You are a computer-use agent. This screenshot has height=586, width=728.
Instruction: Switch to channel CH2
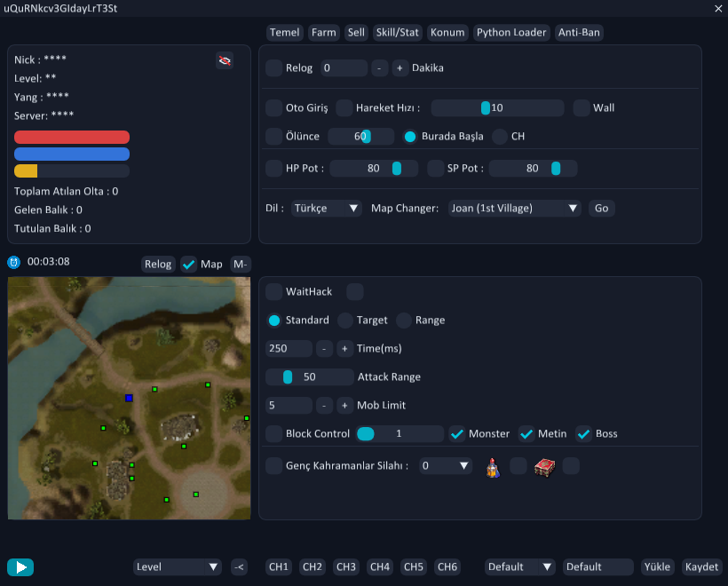pyautogui.click(x=313, y=567)
